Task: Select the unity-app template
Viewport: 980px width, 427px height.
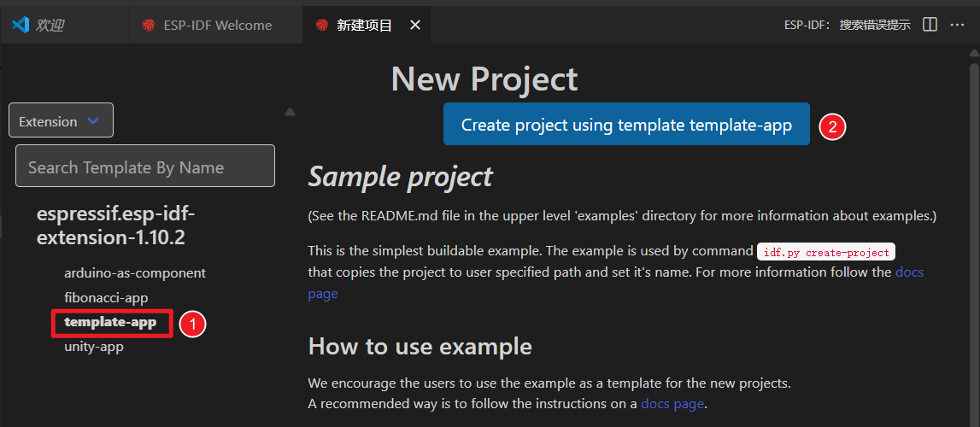Action: pyautogui.click(x=94, y=347)
